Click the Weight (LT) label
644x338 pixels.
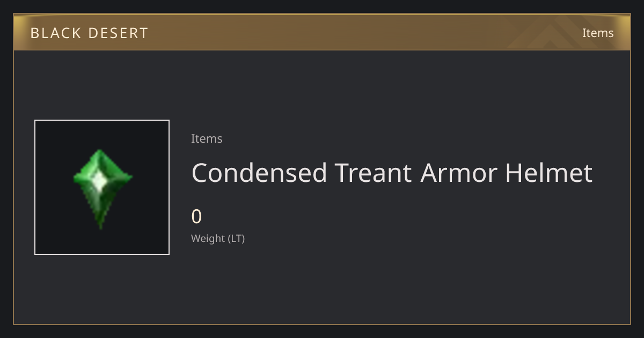tap(218, 238)
